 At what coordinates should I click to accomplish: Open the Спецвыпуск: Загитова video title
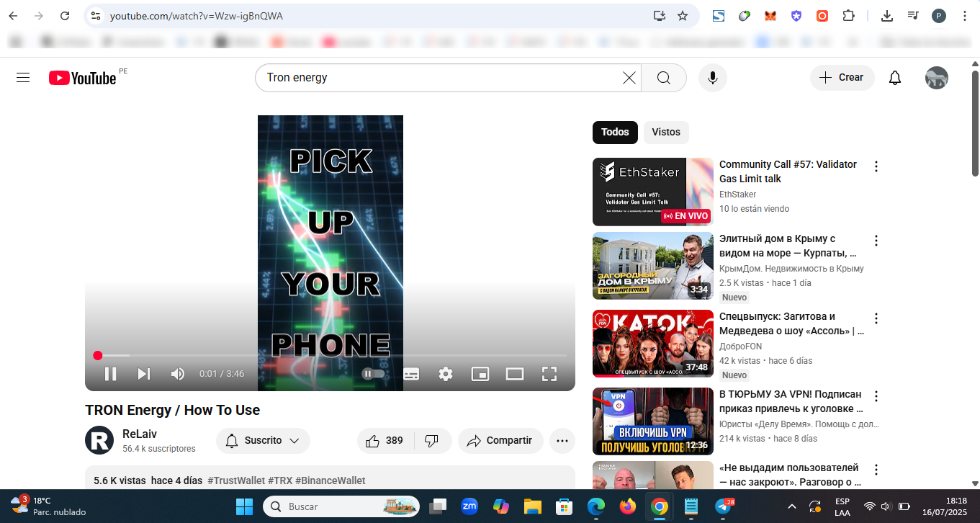coord(791,323)
